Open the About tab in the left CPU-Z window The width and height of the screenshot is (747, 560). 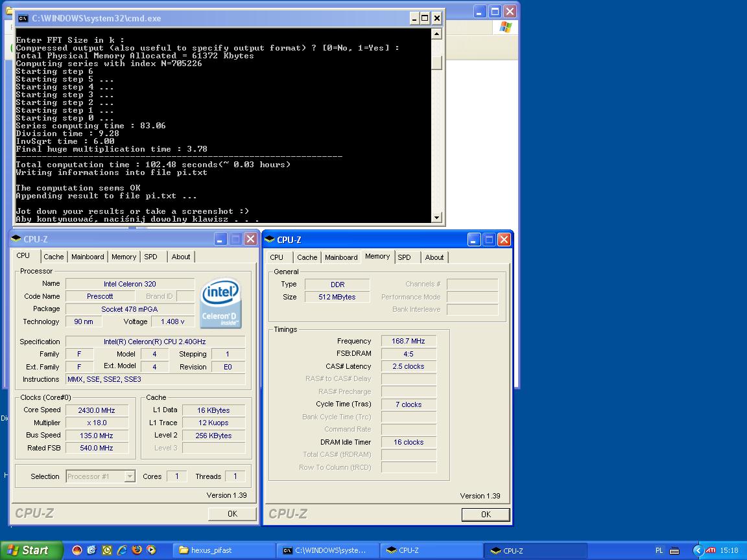tap(181, 257)
